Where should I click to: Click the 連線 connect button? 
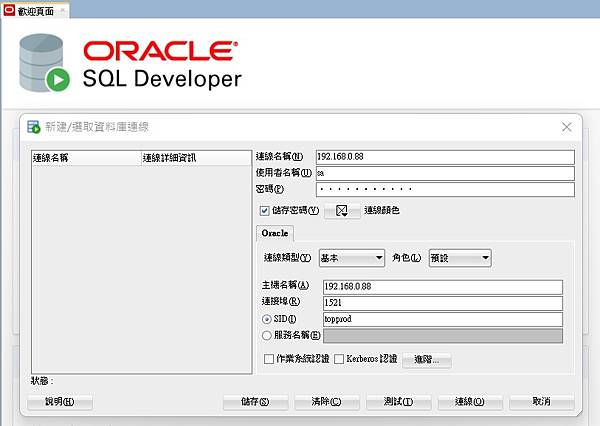[470, 402]
